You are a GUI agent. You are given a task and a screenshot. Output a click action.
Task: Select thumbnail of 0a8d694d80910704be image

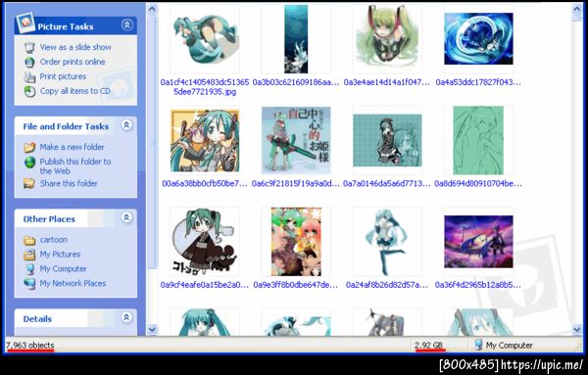(x=478, y=140)
